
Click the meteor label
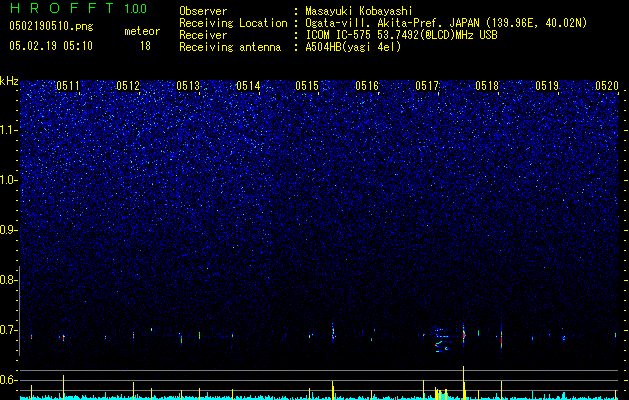[x=142, y=31]
